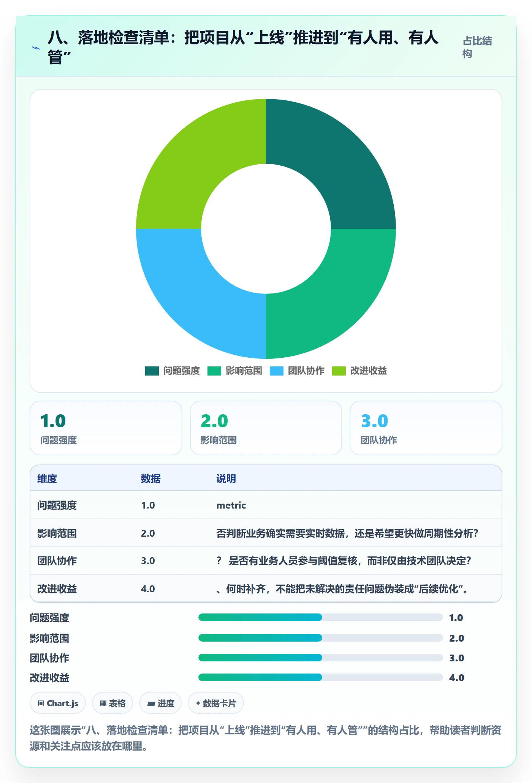Screen dimensions: 532x783
Task: Click the 团队协作 progress bar
Action: tap(321, 658)
